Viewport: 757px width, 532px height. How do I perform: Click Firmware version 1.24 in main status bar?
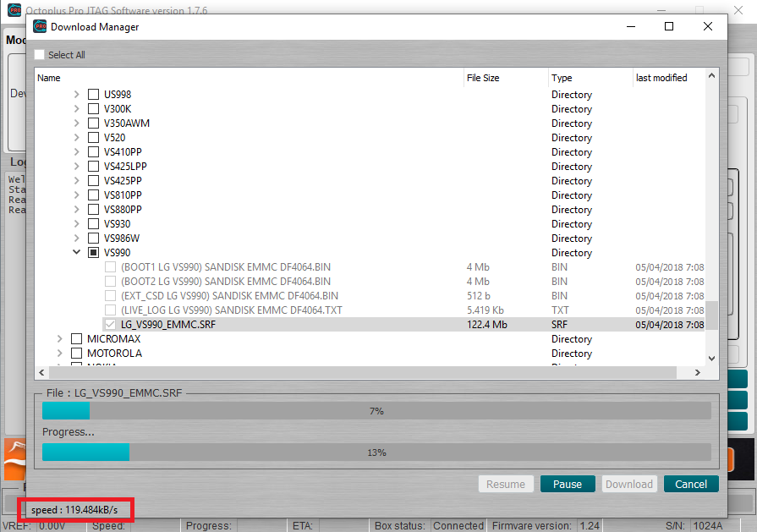(x=546, y=526)
